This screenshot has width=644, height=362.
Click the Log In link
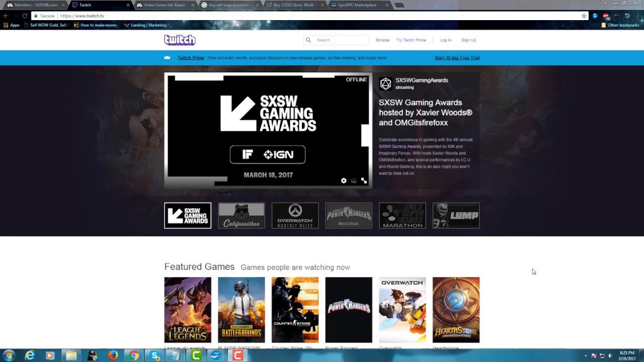(x=446, y=40)
